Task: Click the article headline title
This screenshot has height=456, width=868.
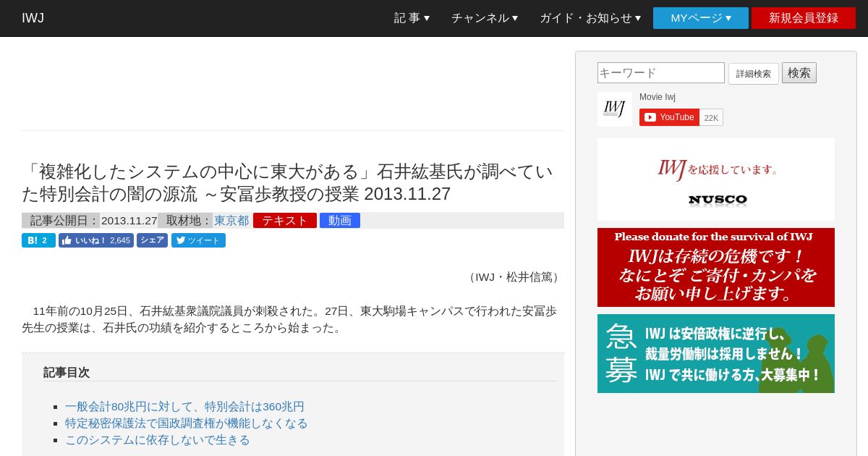Action: [x=288, y=182]
